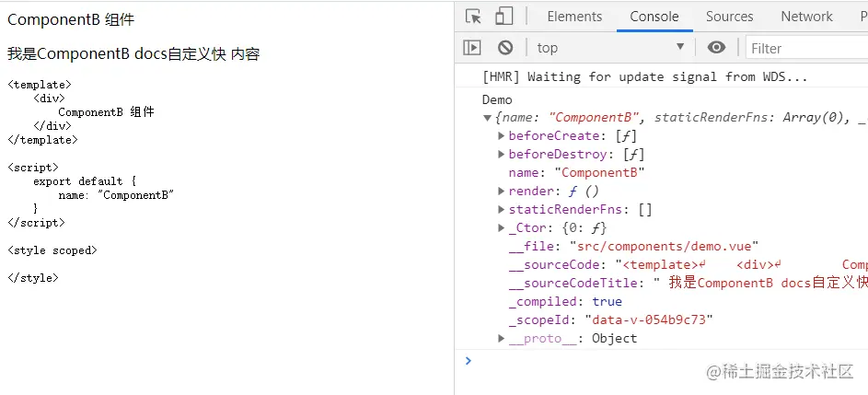Focus the console Filter input field
This screenshot has height=395, width=868.
806,48
